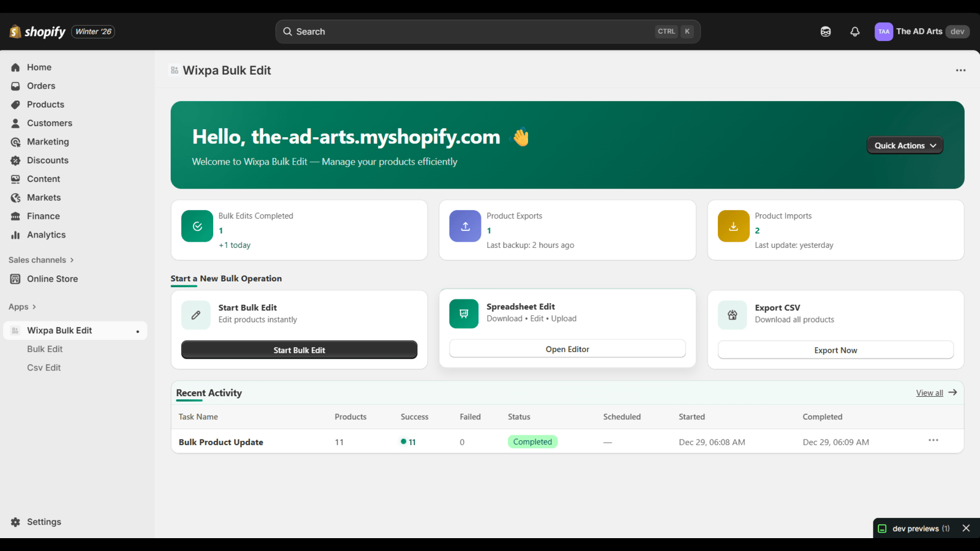
Task: Click the Markets globe icon
Action: 15,198
